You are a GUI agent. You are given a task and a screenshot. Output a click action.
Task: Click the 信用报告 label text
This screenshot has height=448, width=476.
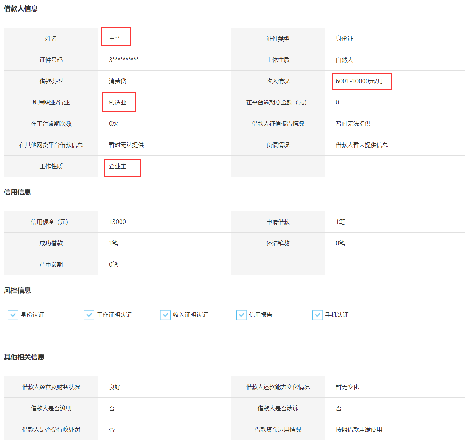[x=261, y=315]
